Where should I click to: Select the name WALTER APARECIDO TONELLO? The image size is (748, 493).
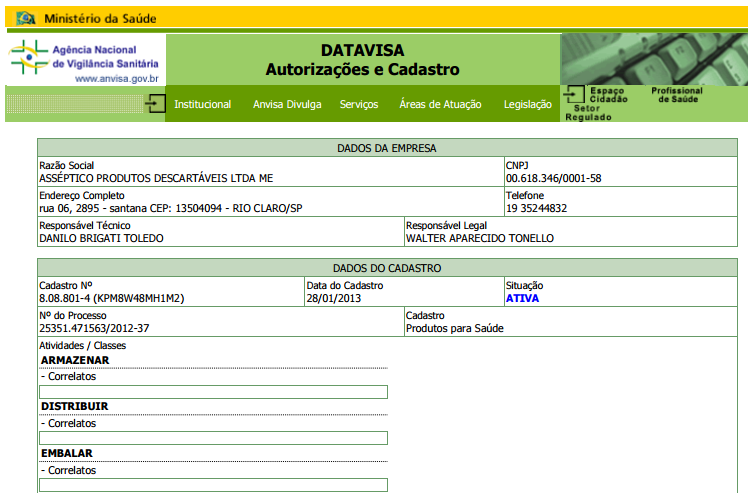click(x=480, y=238)
